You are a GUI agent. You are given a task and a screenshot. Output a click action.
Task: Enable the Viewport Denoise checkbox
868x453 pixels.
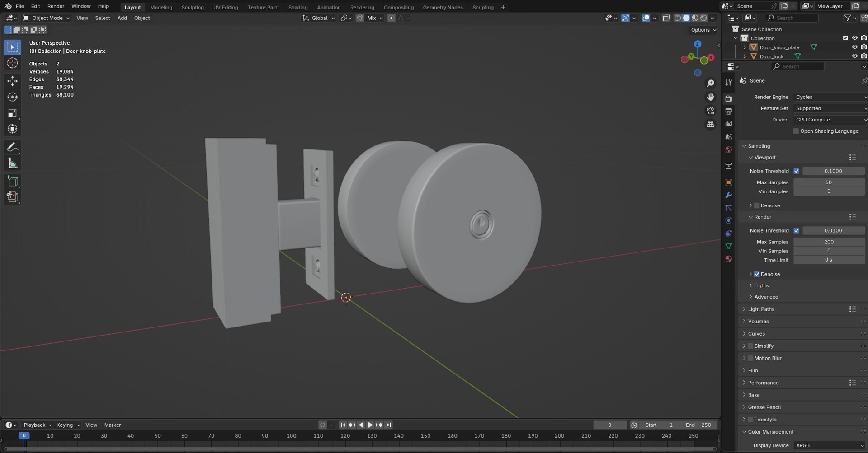coord(757,205)
